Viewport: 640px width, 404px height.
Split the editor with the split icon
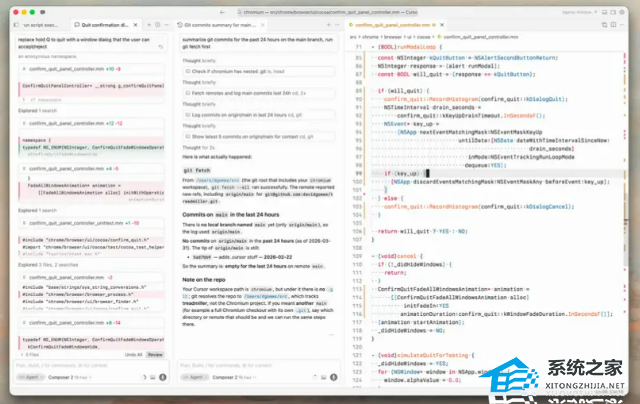(613, 25)
